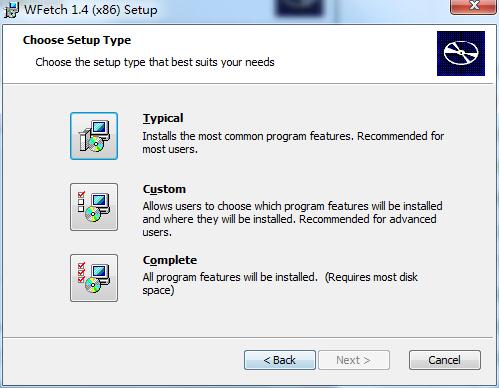Click the Choose Setup Type heading

coord(77,40)
